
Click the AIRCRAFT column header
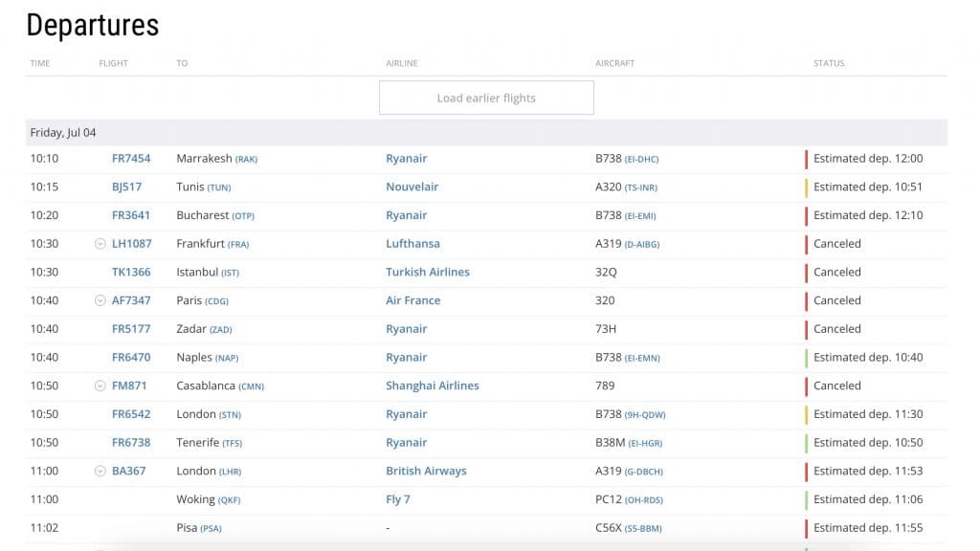pyautogui.click(x=615, y=63)
